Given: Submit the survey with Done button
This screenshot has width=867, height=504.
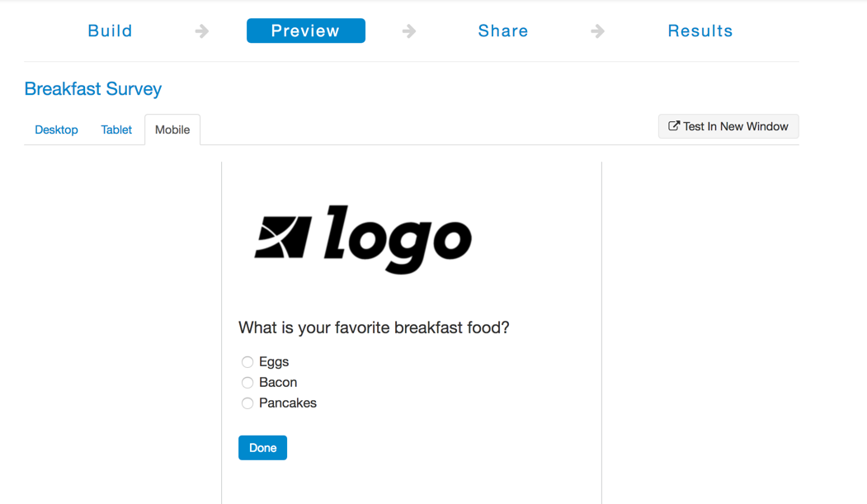Looking at the screenshot, I should click(x=262, y=448).
